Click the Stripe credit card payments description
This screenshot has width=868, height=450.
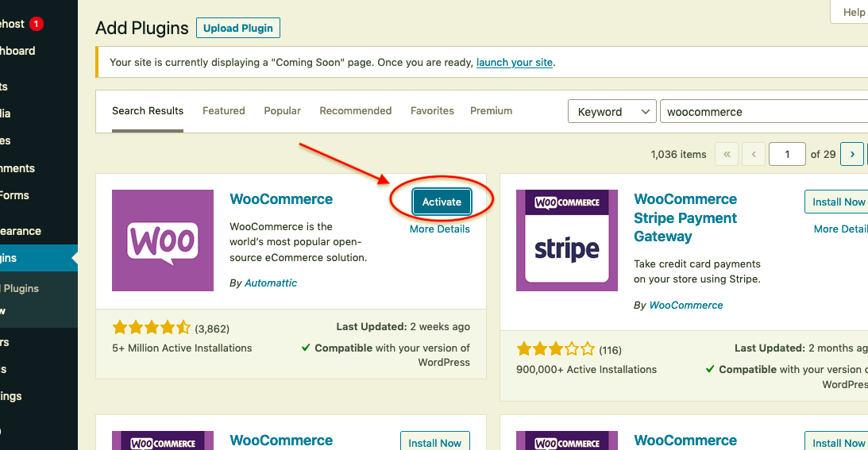697,271
